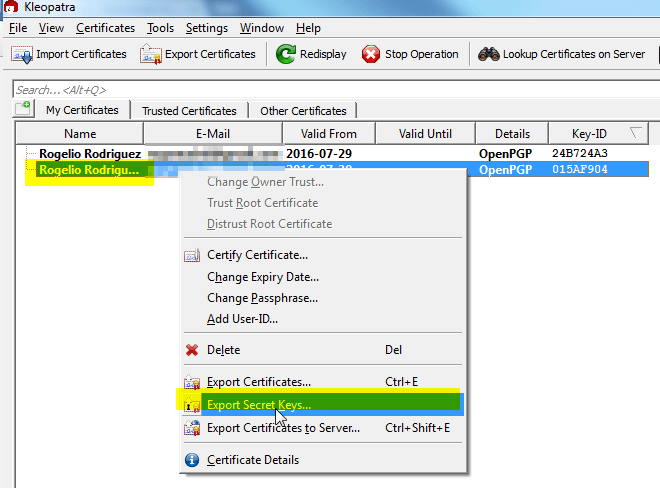660x488 pixels.
Task: Click the Import Certificates toolbar icon
Action: [22, 54]
